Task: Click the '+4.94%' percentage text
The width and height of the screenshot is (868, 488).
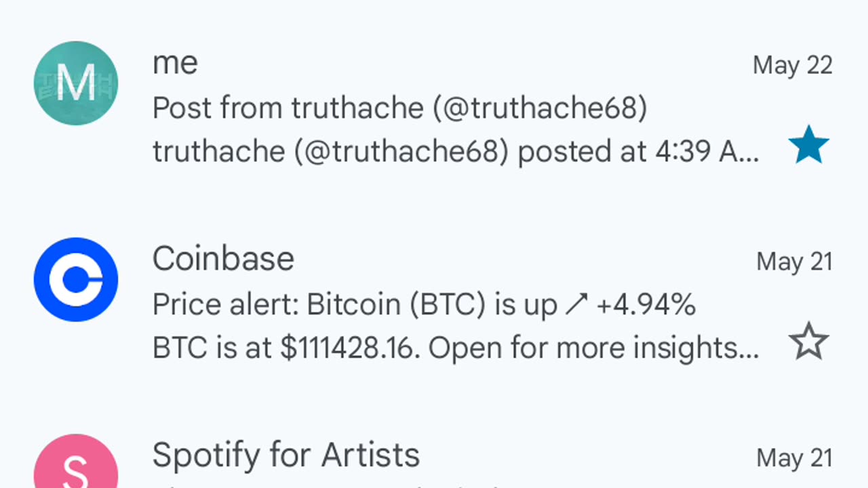Action: click(x=646, y=305)
